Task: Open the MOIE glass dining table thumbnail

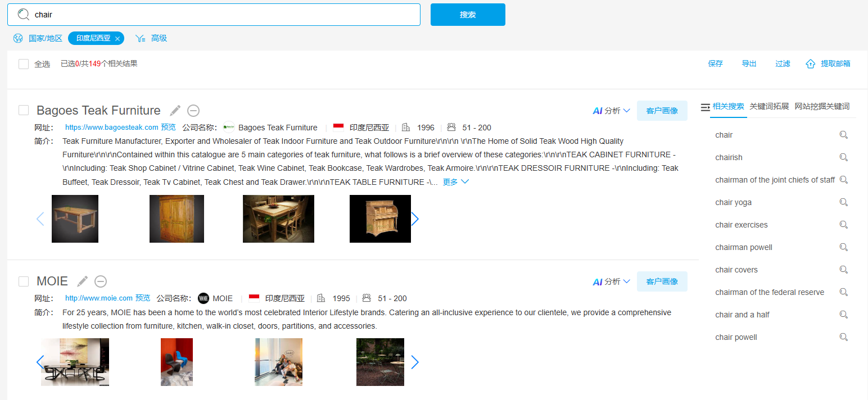Action: (x=75, y=362)
